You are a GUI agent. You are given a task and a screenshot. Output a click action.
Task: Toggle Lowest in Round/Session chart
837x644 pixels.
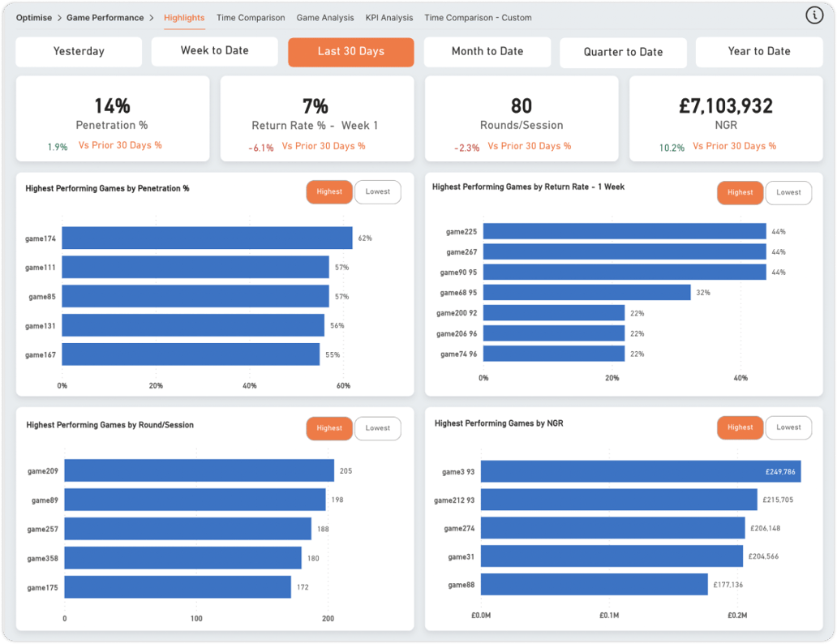point(378,428)
